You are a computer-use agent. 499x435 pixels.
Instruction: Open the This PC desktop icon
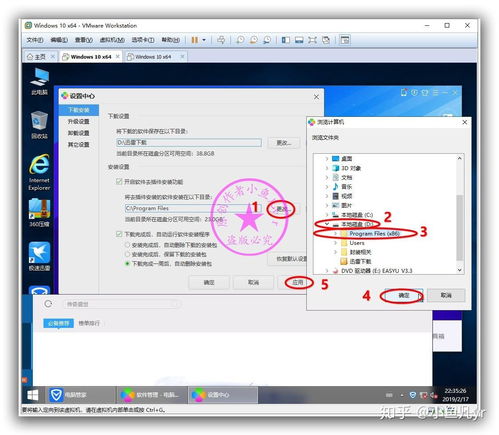point(39,81)
